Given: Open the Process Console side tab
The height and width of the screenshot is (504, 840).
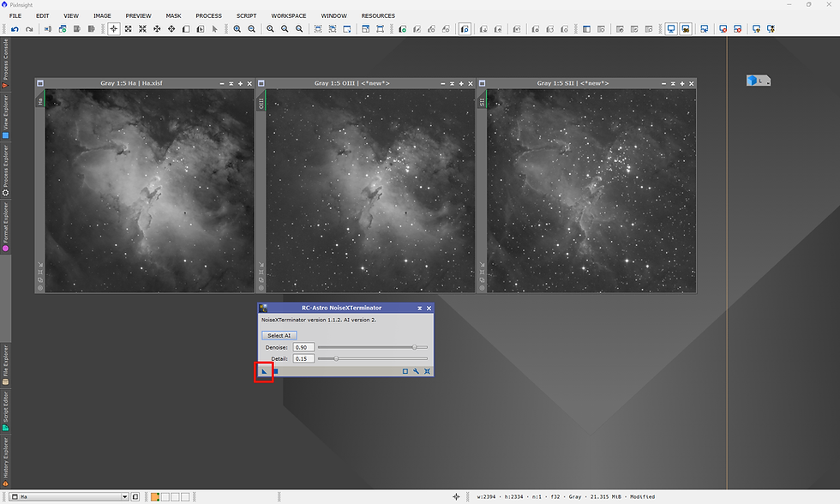Looking at the screenshot, I should click(5, 63).
